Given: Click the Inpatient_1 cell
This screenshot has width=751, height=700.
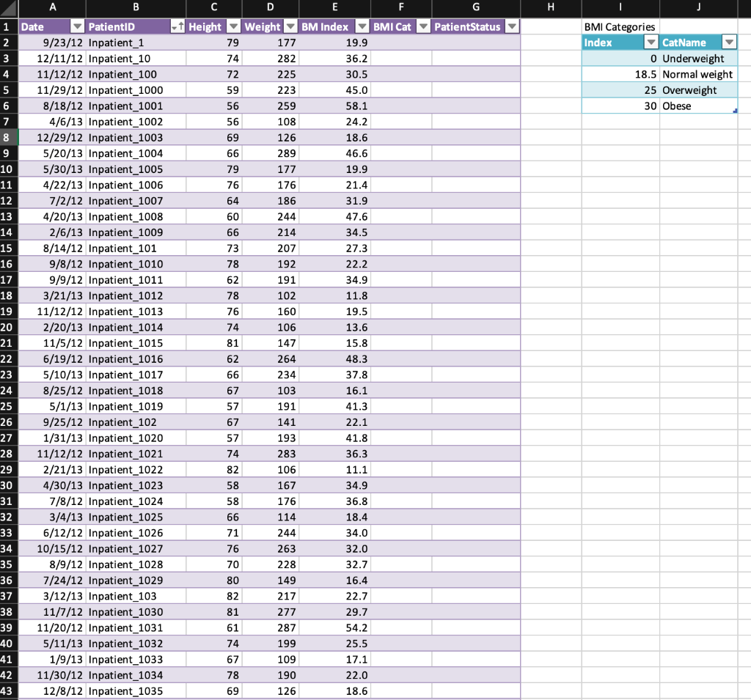Looking at the screenshot, I should tap(136, 43).
